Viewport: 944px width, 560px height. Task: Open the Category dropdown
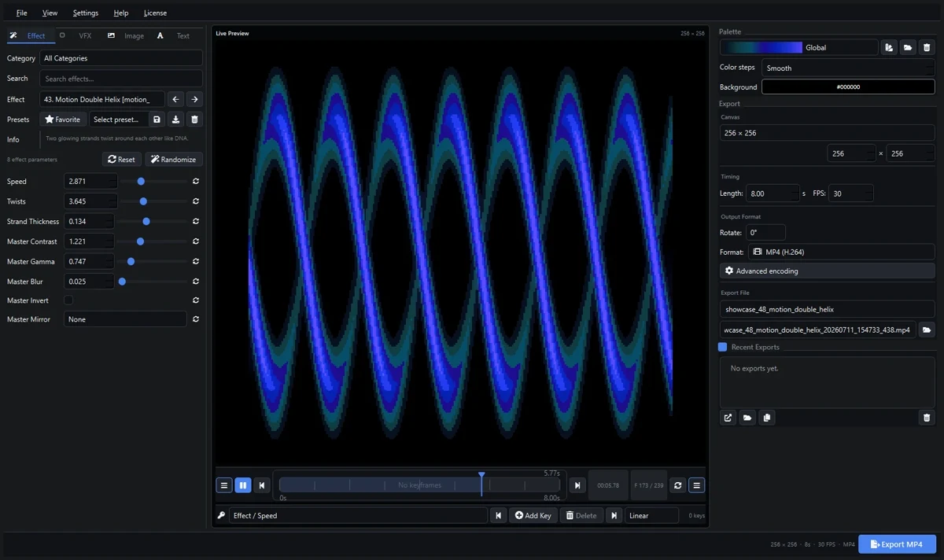pyautogui.click(x=121, y=58)
